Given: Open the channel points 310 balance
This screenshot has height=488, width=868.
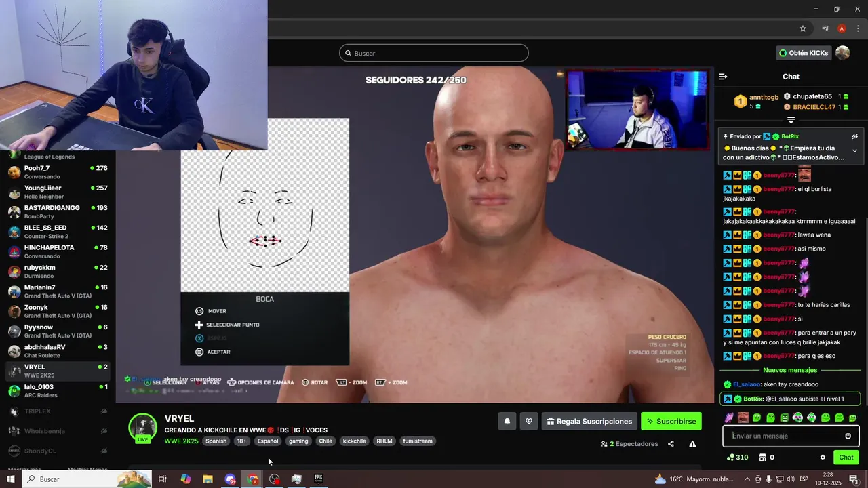Looking at the screenshot, I should click(737, 457).
